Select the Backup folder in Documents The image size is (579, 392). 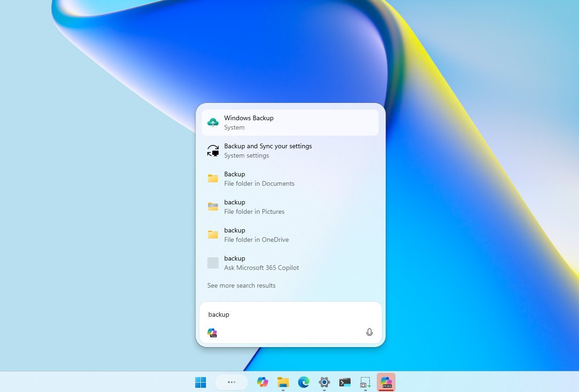[x=290, y=178]
